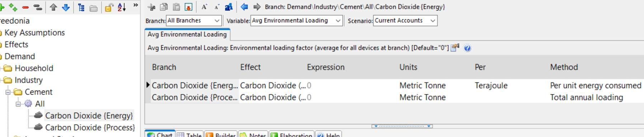The height and width of the screenshot is (137, 644).
Task: Open the Notes tab
Action: pyautogui.click(x=253, y=135)
